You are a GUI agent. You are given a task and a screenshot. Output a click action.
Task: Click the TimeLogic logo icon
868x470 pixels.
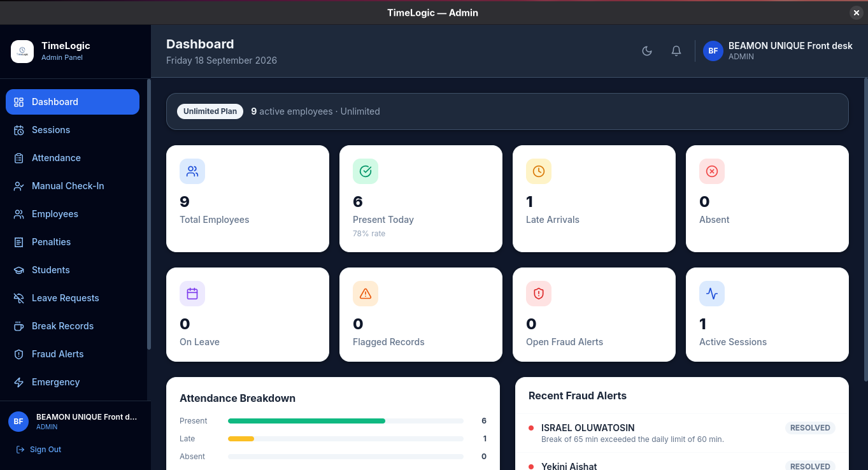click(x=22, y=51)
